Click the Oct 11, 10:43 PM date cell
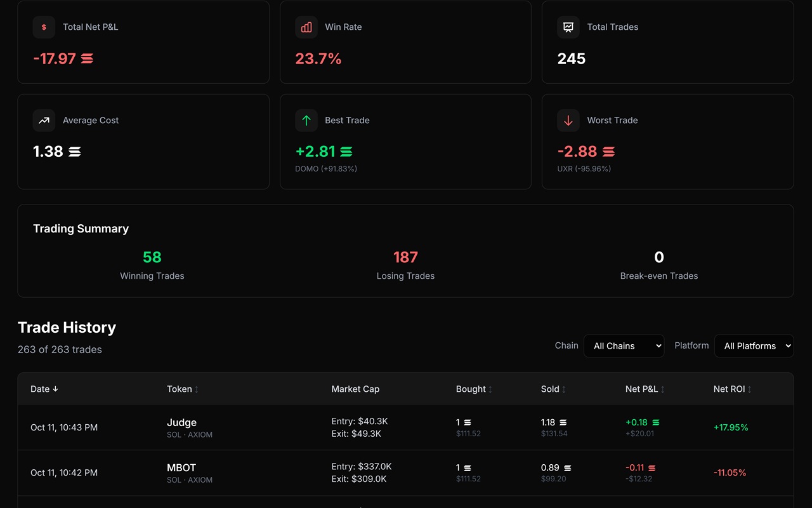This screenshot has height=508, width=812. point(64,428)
